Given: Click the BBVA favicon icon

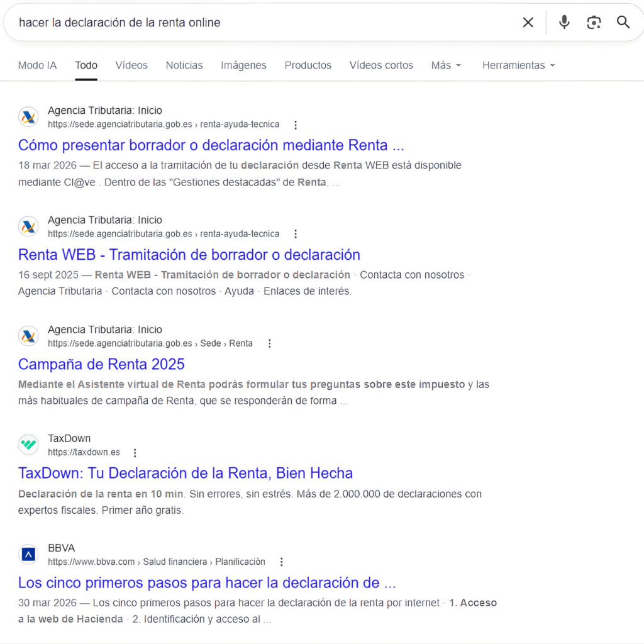Looking at the screenshot, I should tap(28, 555).
